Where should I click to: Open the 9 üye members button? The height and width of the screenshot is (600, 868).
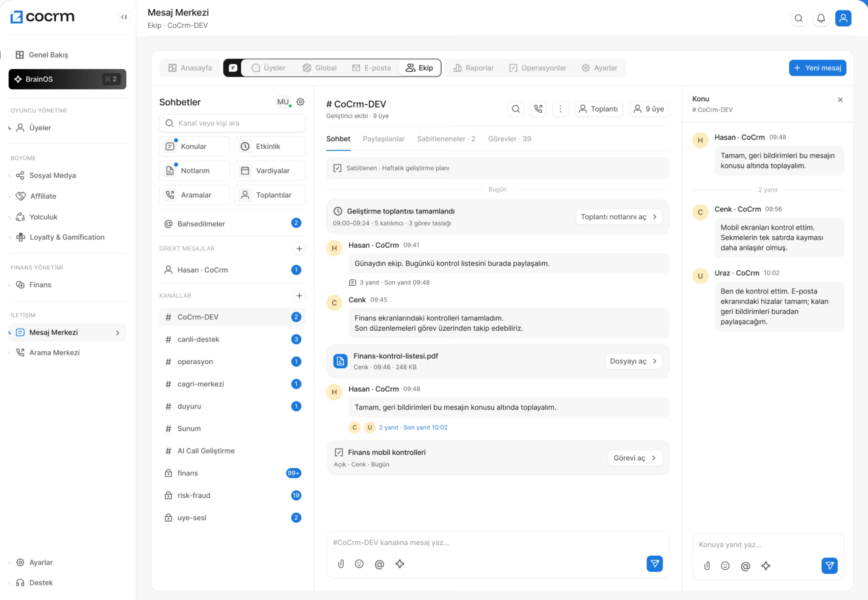point(649,109)
